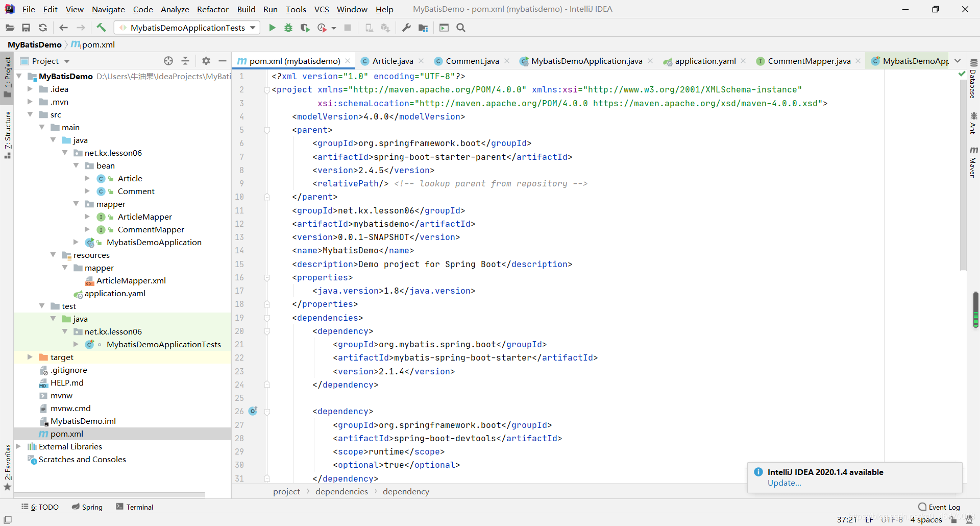Navigate forward with the right arrow icon
Viewport: 980px width, 526px height.
tap(81, 28)
